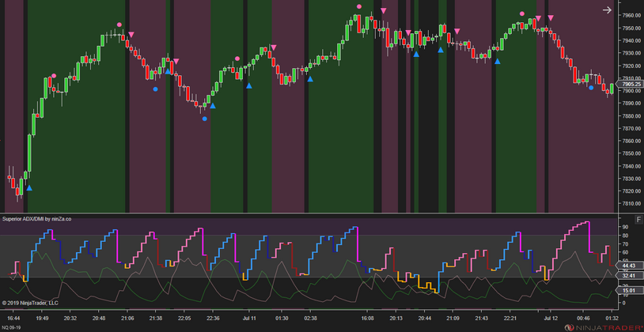This screenshot has height=332, width=644.
Task: Click the Jul 11 date label
Action: 248,318
